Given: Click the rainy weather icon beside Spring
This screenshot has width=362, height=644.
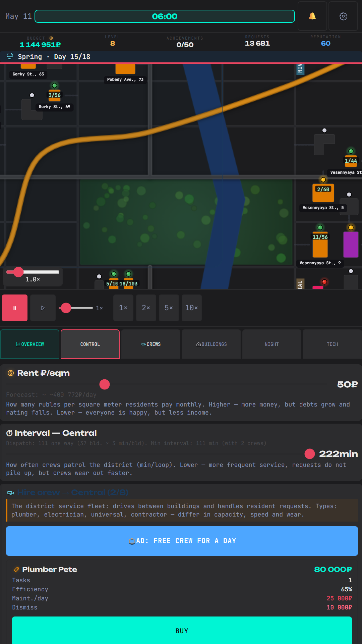Looking at the screenshot, I should 10,56.
